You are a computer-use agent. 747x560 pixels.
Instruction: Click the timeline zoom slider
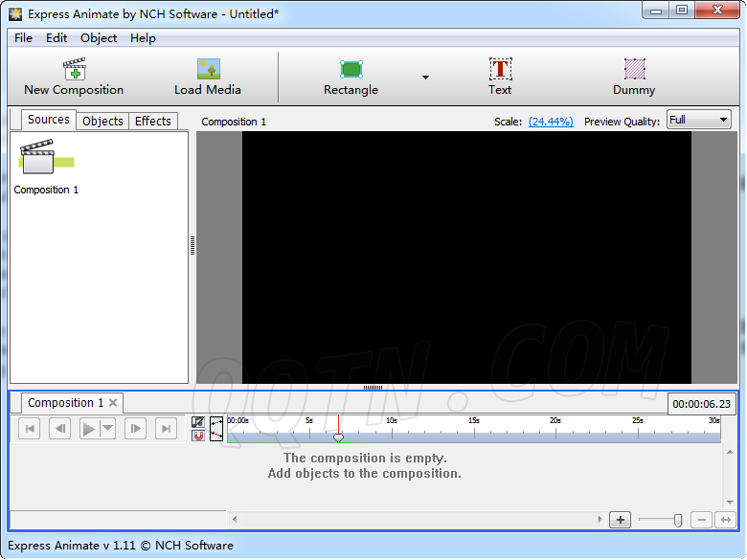[x=676, y=520]
